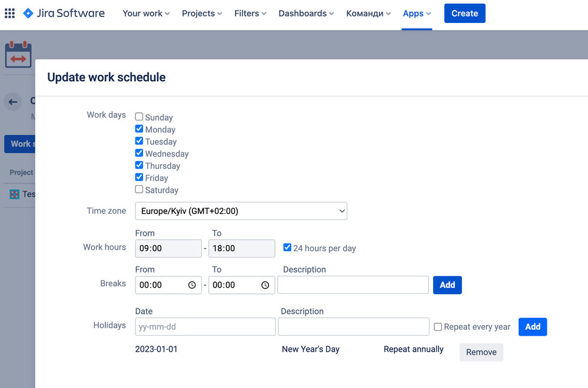
Task: Go back with the left arrow
Action: [x=13, y=102]
